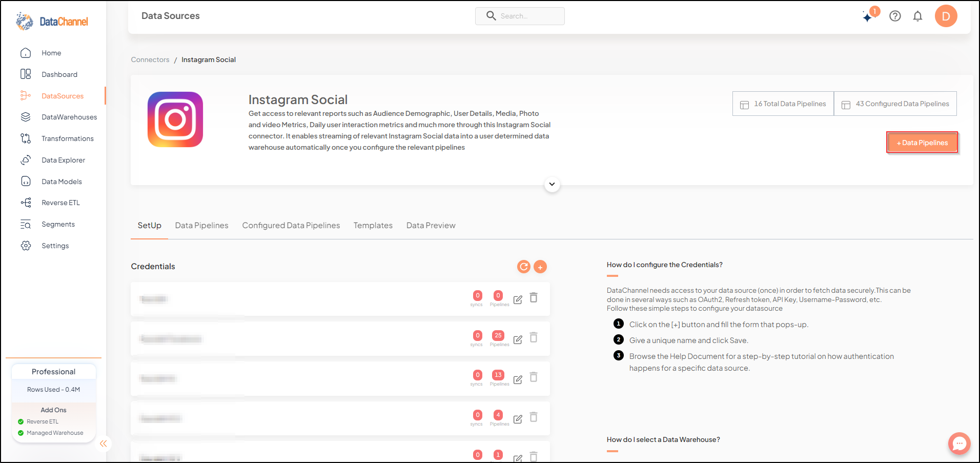The width and height of the screenshot is (980, 463).
Task: Open the Data Models icon
Action: click(26, 182)
